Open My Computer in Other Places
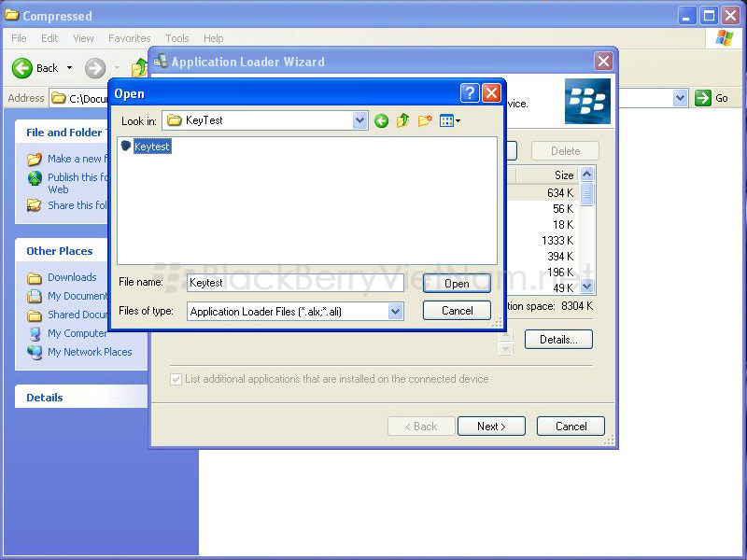 [78, 333]
